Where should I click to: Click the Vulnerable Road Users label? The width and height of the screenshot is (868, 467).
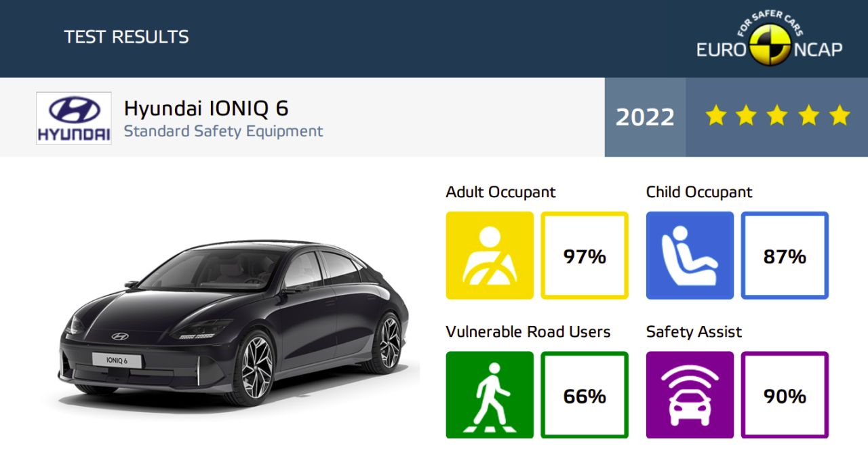coord(528,331)
